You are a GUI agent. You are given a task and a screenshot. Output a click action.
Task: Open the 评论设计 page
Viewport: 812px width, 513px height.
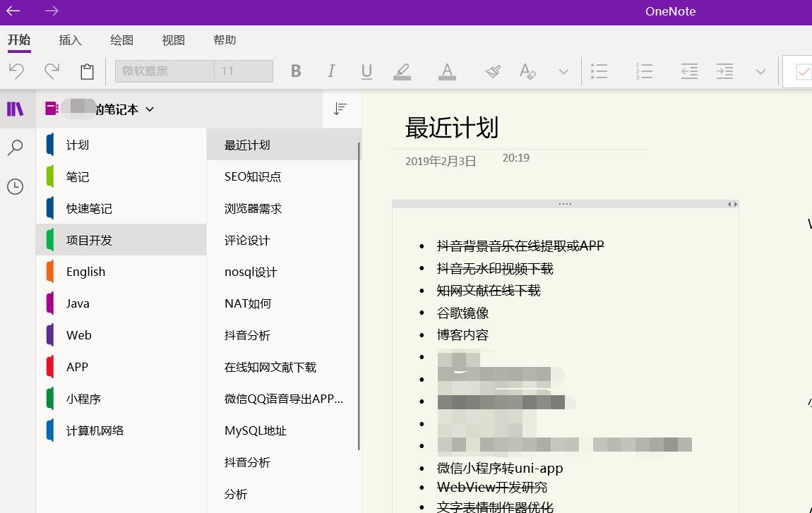[282, 240]
